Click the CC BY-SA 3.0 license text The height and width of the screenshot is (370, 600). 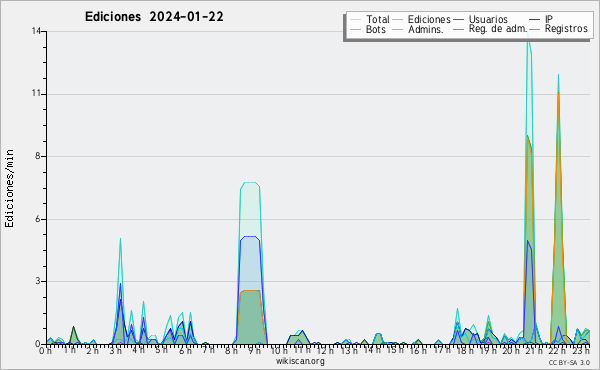[569, 362]
